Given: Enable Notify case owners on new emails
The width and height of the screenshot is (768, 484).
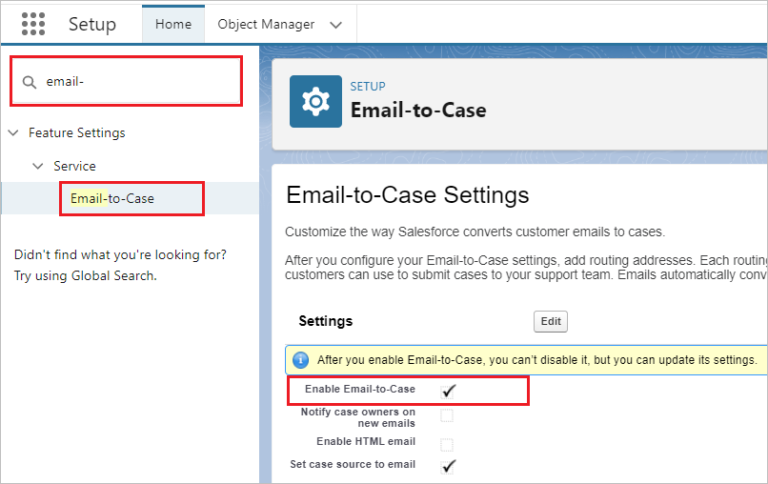Looking at the screenshot, I should 447,415.
